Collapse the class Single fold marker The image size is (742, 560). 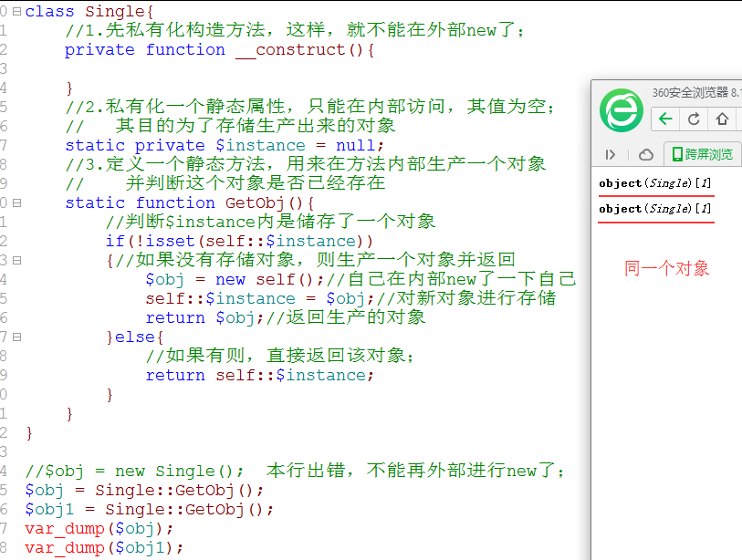pos(17,11)
